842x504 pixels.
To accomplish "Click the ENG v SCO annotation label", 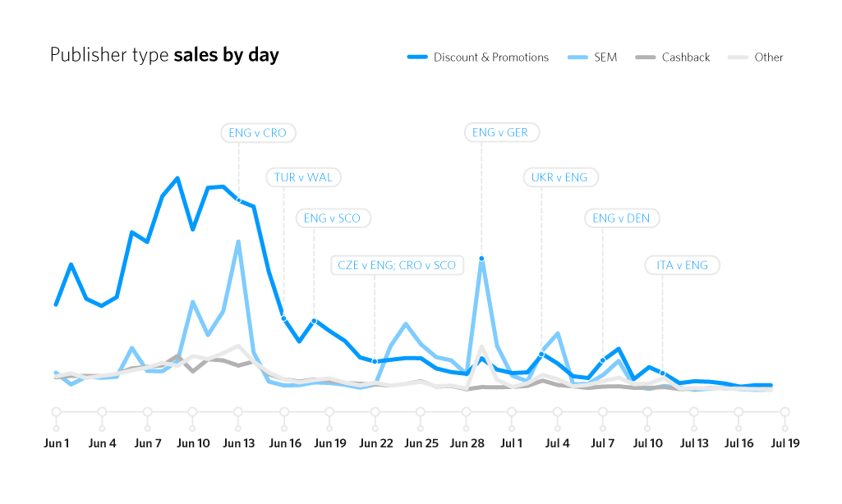I will point(333,218).
